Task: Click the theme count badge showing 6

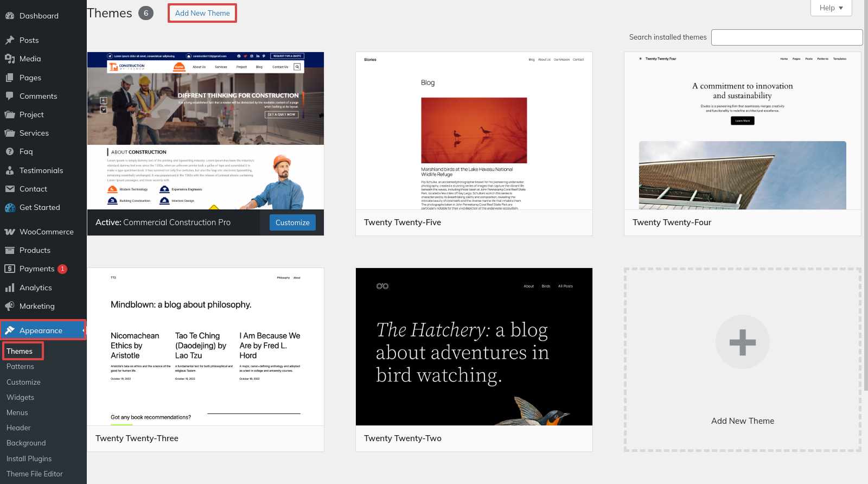Action: click(146, 13)
